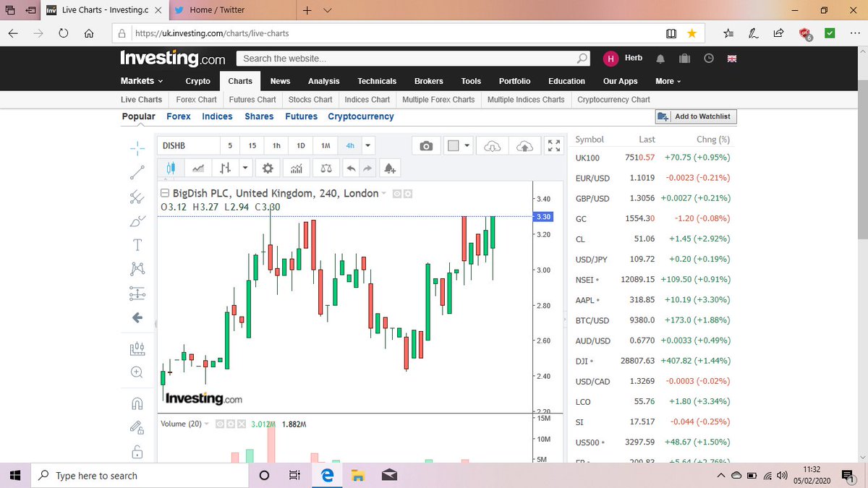Save chart layout to cloud
Screen dimensions: 868x488
pyautogui.click(x=524, y=146)
